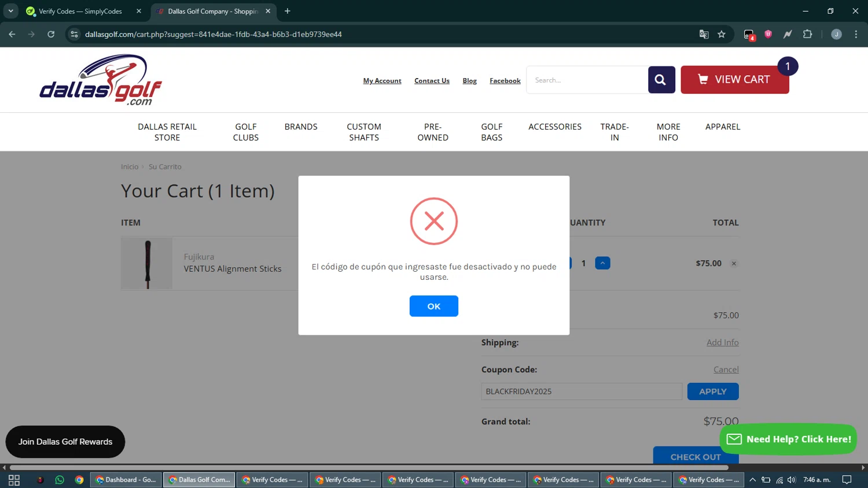Remove the item with the × icon
The height and width of the screenshot is (488, 868).
[734, 264]
